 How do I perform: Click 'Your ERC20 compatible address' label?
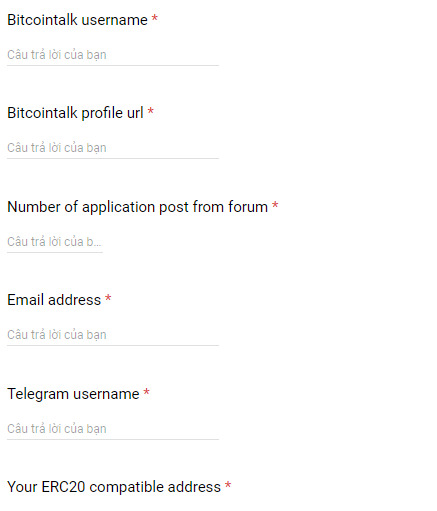point(114,487)
